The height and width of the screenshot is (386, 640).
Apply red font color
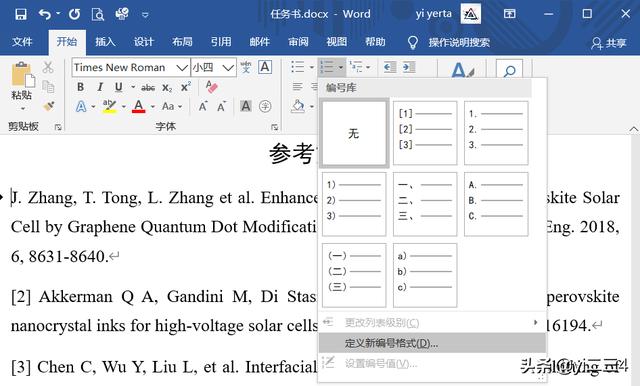139,106
